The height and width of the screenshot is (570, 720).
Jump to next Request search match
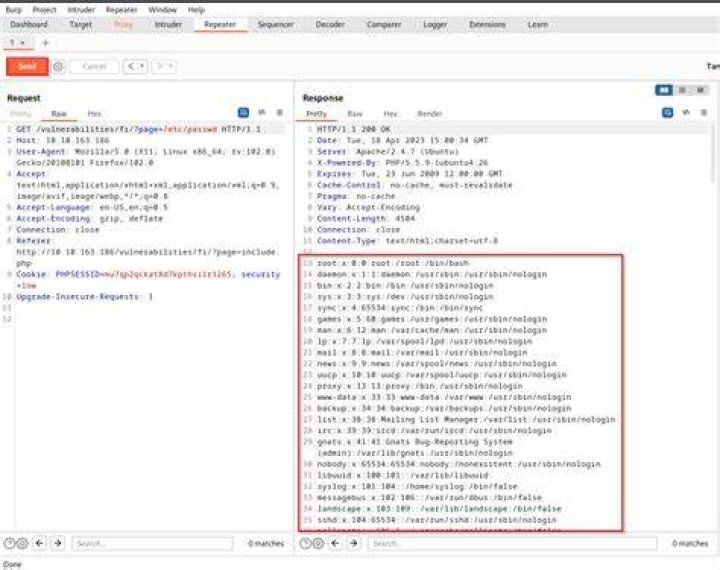[58, 544]
